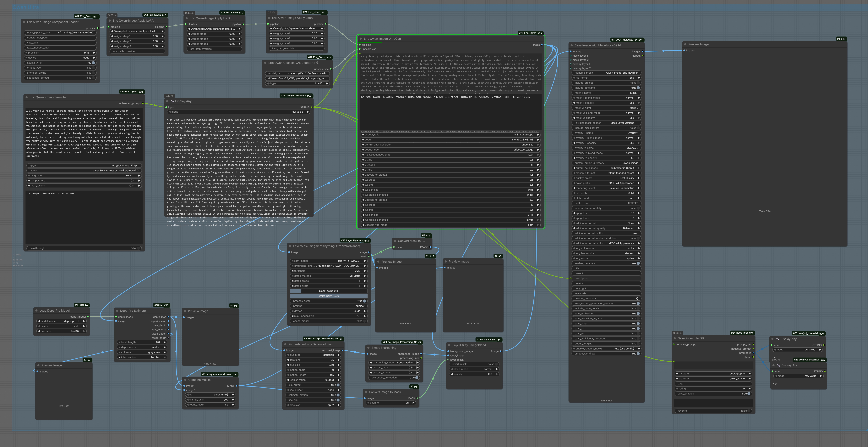Collapse the Eric Qwen-Image Component Loader node
The height and width of the screenshot is (447, 868).
pos(24,22)
